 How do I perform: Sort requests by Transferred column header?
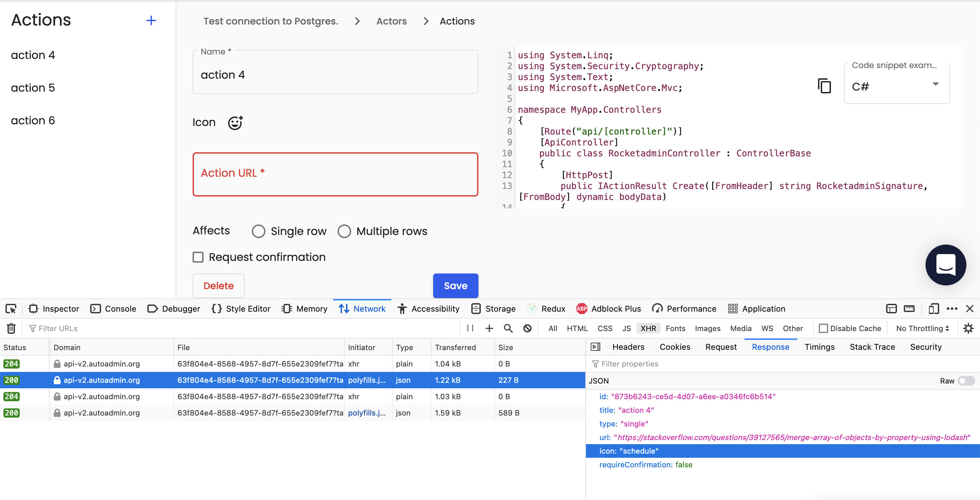point(462,347)
